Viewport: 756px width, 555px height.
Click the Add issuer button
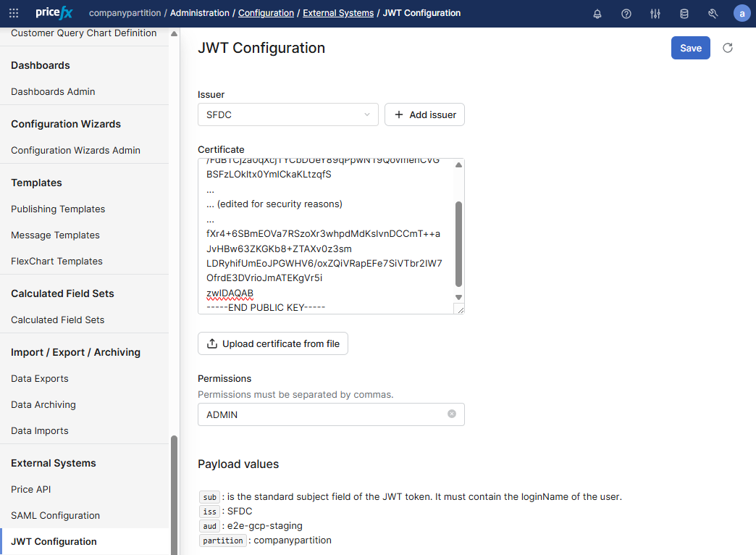coord(424,114)
